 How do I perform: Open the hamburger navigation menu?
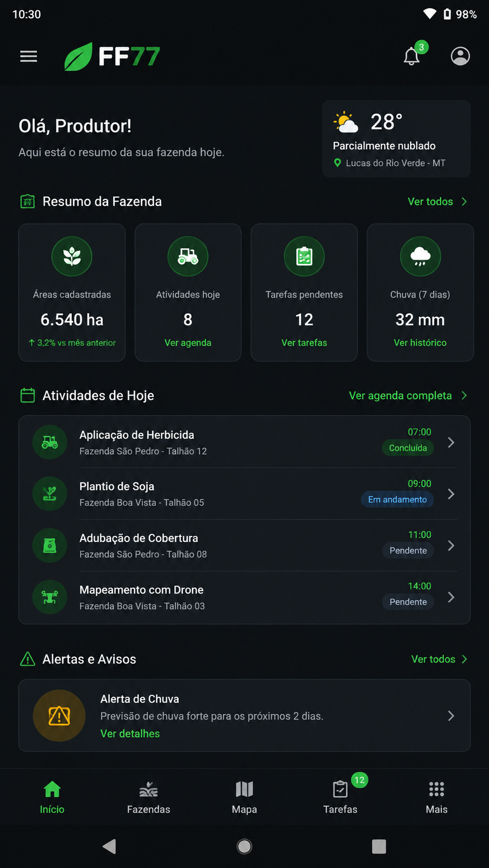[x=29, y=56]
